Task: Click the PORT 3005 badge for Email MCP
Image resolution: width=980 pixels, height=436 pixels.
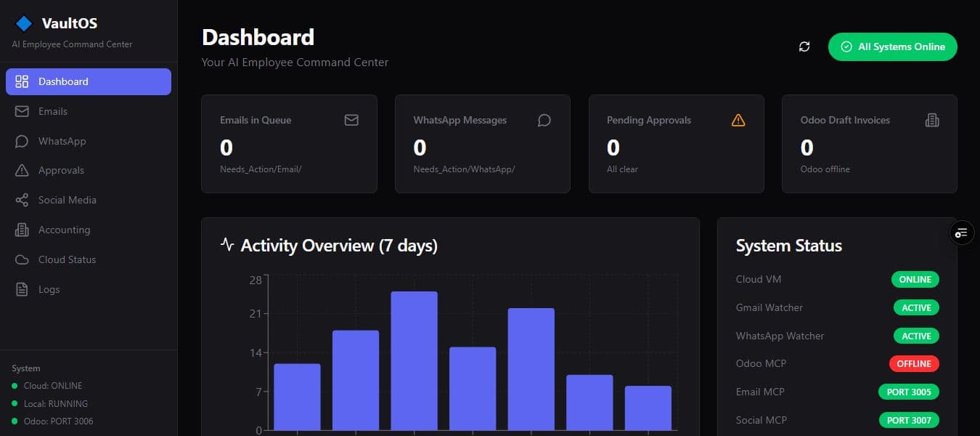Action: click(x=908, y=392)
